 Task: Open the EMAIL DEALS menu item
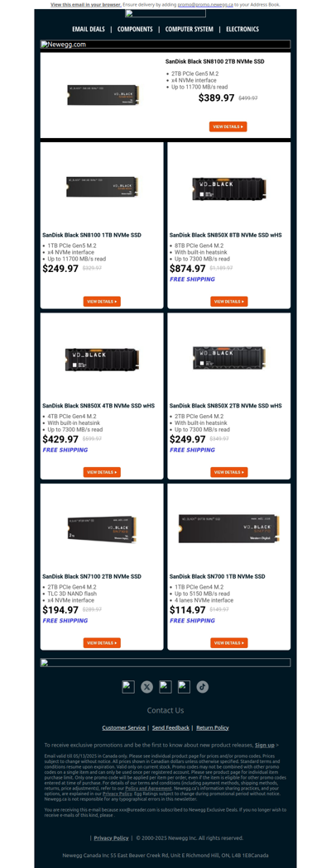click(x=89, y=29)
